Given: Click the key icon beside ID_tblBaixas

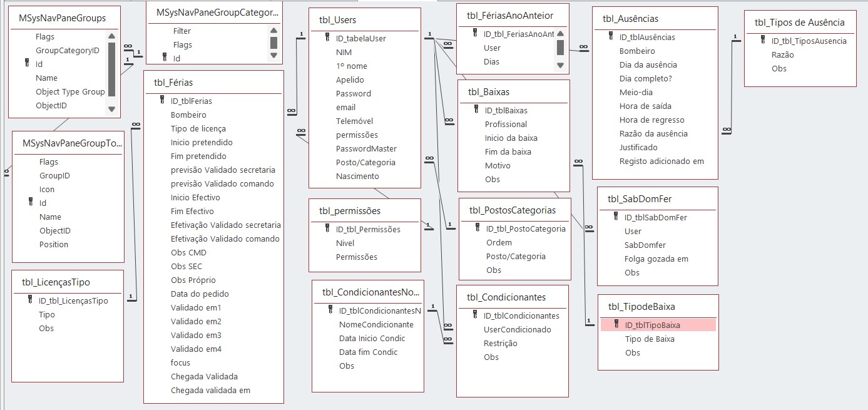Looking at the screenshot, I should pyautogui.click(x=476, y=110).
